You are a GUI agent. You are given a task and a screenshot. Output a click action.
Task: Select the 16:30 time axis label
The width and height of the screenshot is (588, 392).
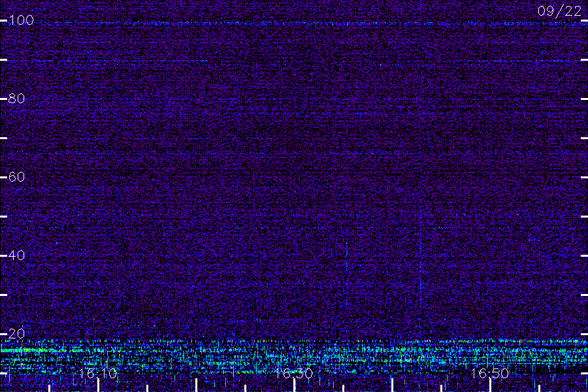294,373
